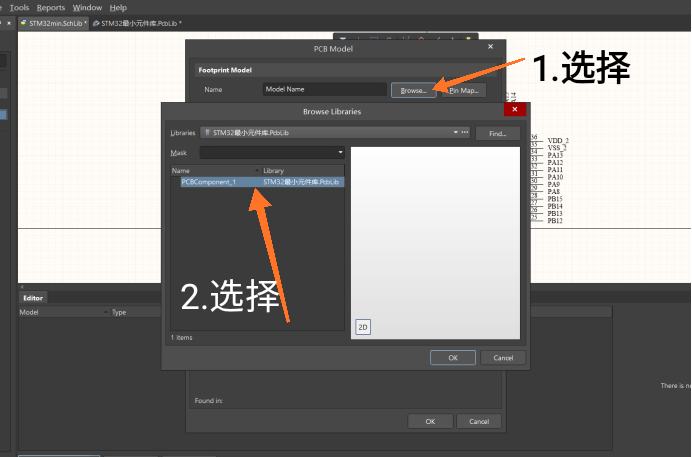Click Pin Map button in PCB Model dialog
The height and width of the screenshot is (457, 692).
[x=464, y=90]
